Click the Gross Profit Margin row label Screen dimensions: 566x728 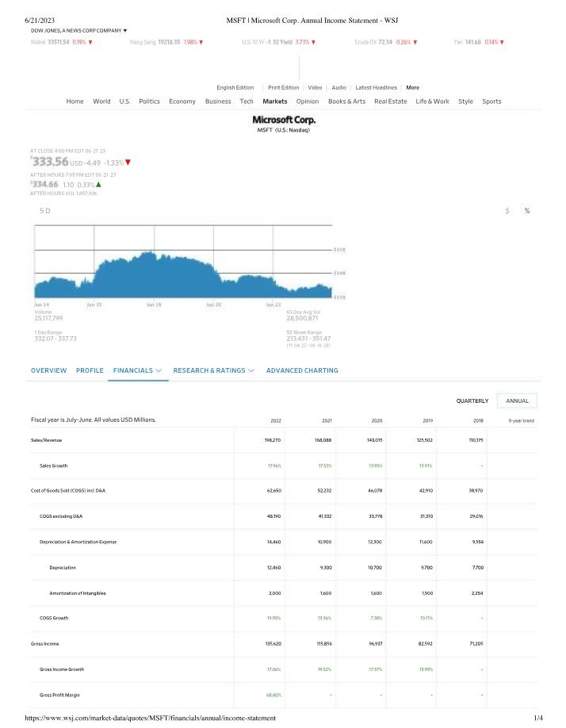[59, 695]
